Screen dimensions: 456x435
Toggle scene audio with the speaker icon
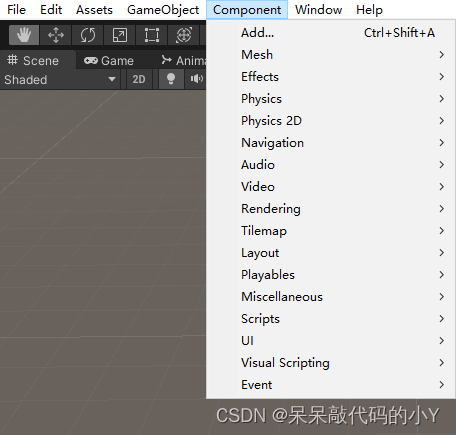[196, 79]
